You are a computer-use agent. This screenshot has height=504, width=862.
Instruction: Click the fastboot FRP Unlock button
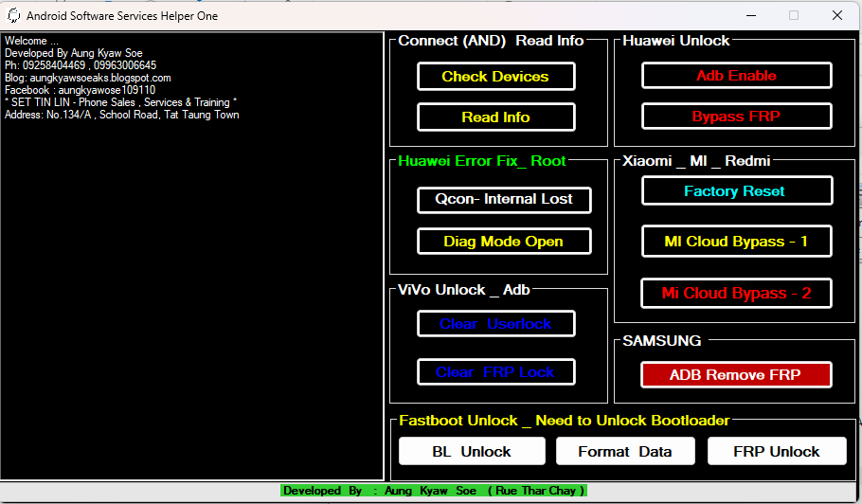[777, 451]
